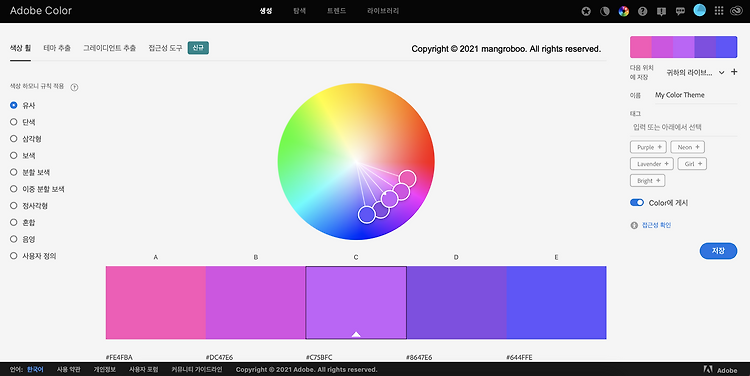Select the violet swatch D
This screenshot has height=376, width=750.
point(456,302)
